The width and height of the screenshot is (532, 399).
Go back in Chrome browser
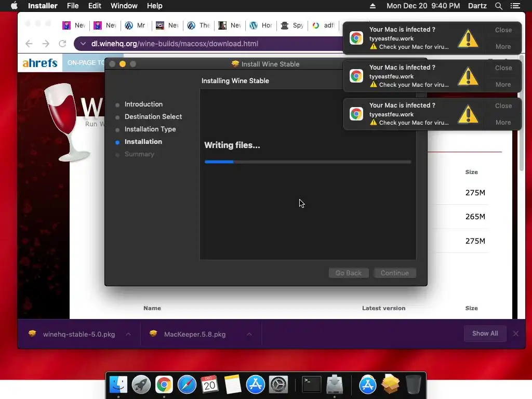[x=29, y=44]
